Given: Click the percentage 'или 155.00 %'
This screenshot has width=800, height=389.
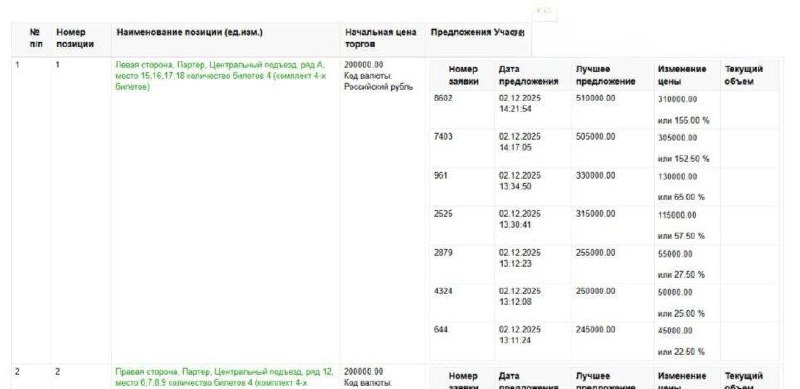Looking at the screenshot, I should tap(683, 120).
